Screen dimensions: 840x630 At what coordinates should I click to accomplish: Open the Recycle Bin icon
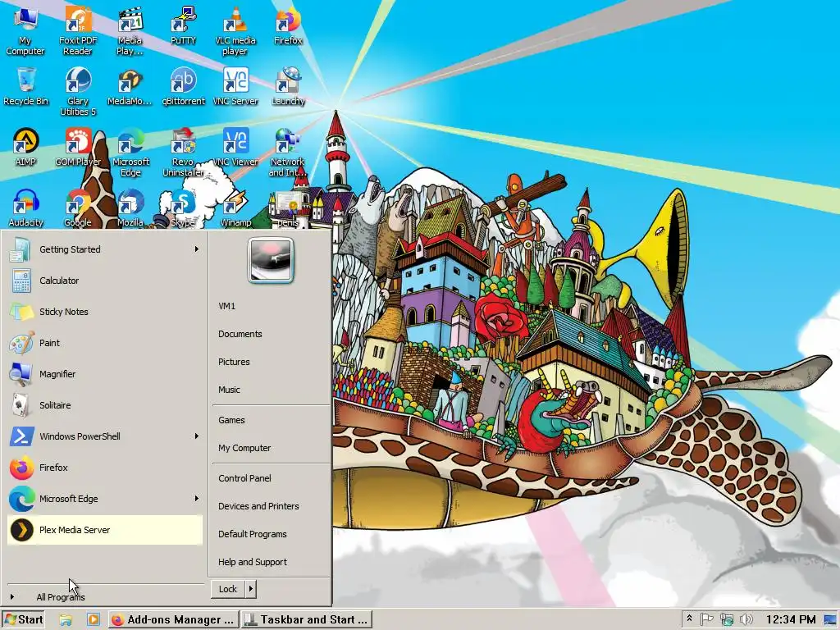[25, 86]
